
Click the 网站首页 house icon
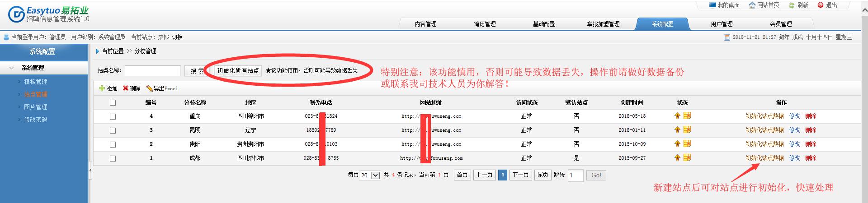coord(752,5)
